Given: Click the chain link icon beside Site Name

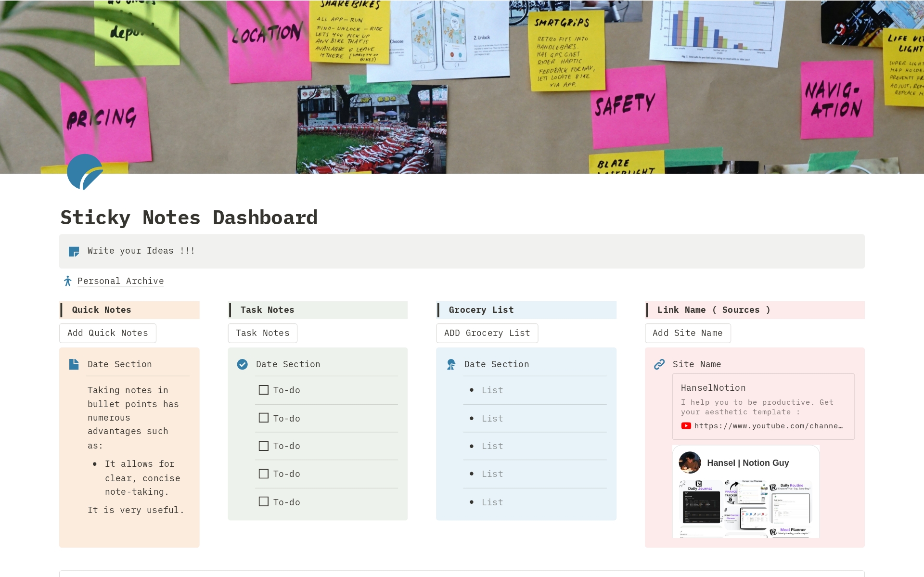Looking at the screenshot, I should pyautogui.click(x=659, y=364).
